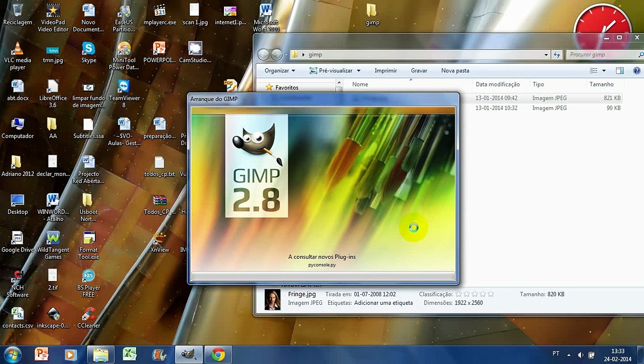Viewport: 644px width, 364px height.
Task: Select the EaseUS Partition desktop shortcut
Action: click(x=124, y=18)
